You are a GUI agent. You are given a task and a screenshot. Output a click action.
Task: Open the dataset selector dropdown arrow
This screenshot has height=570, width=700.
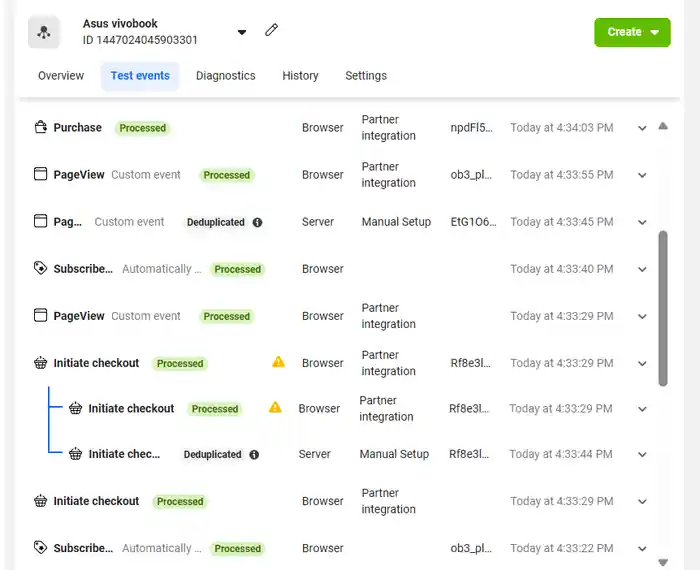point(242,32)
